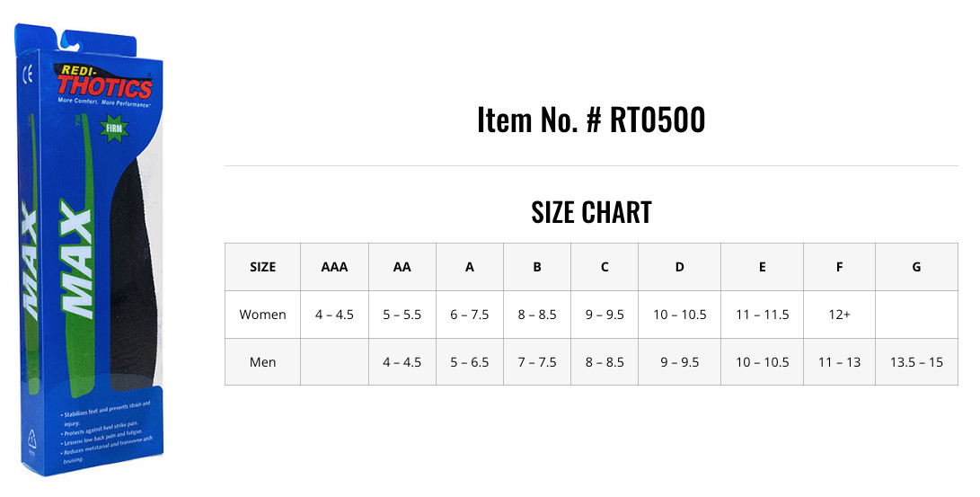The height and width of the screenshot is (497, 980).
Task: Click the Women's 6 – 7.5 cell
Action: (x=470, y=315)
